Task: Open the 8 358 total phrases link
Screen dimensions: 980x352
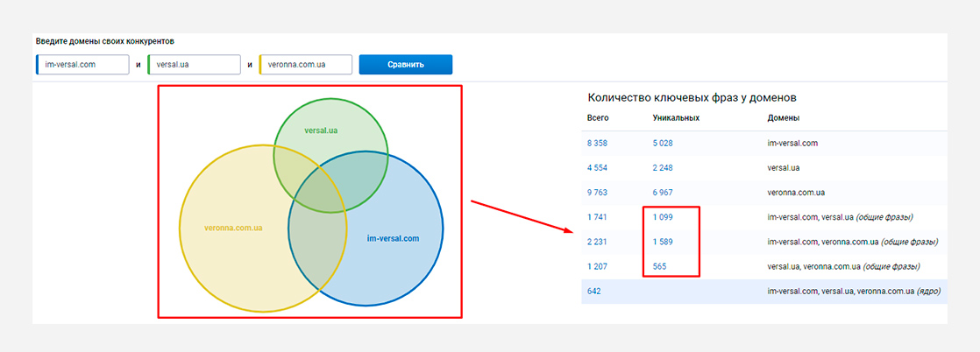Action: 597,143
